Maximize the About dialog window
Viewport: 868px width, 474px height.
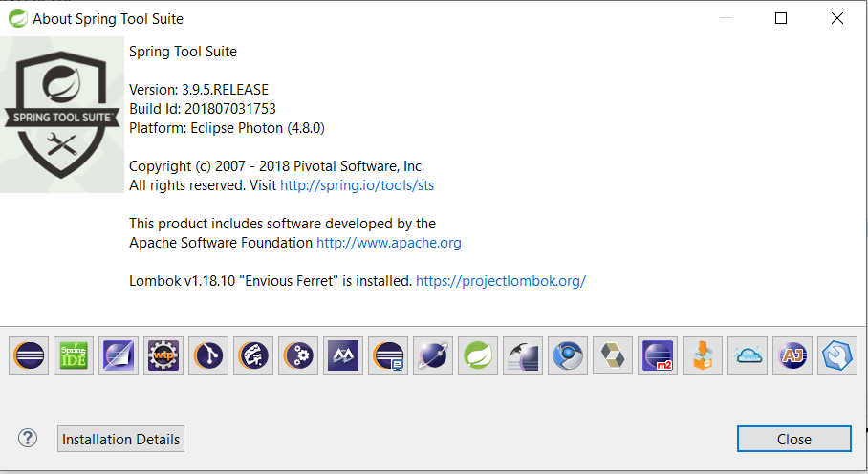click(x=781, y=18)
